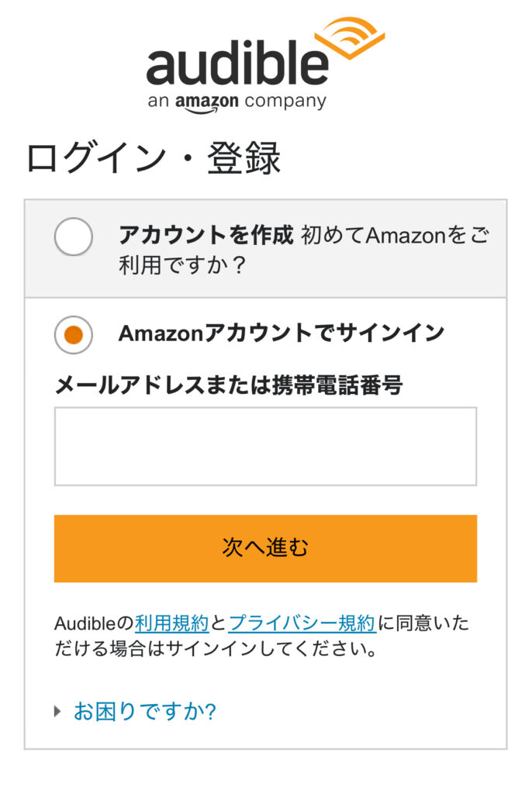Open the プライバシー規約 link
532x794 pixels.
302,623
